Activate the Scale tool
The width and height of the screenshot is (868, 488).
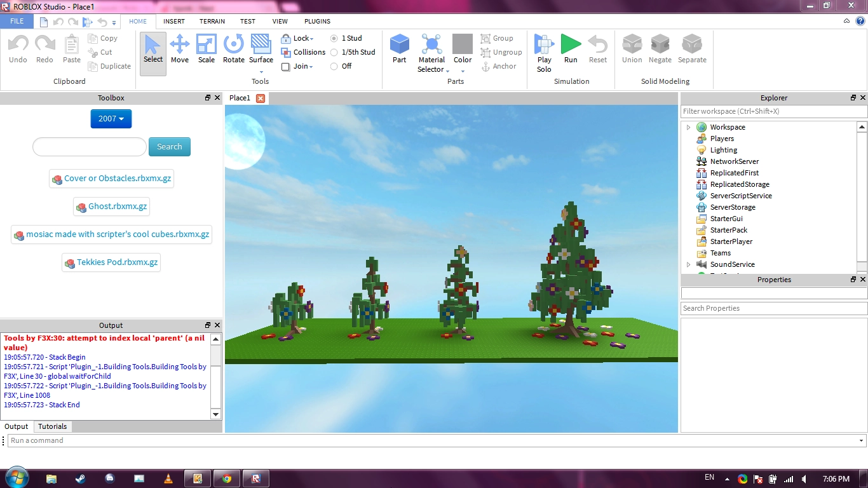207,49
